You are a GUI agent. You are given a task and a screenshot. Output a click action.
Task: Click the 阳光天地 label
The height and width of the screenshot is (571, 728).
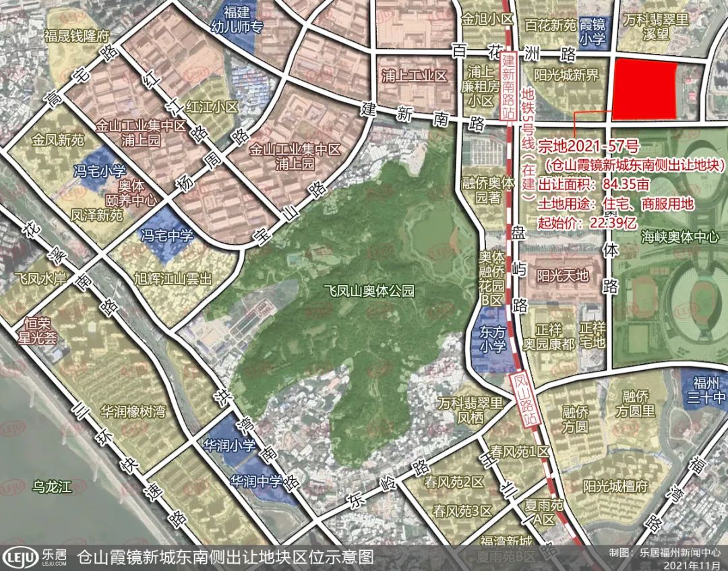coord(563,276)
